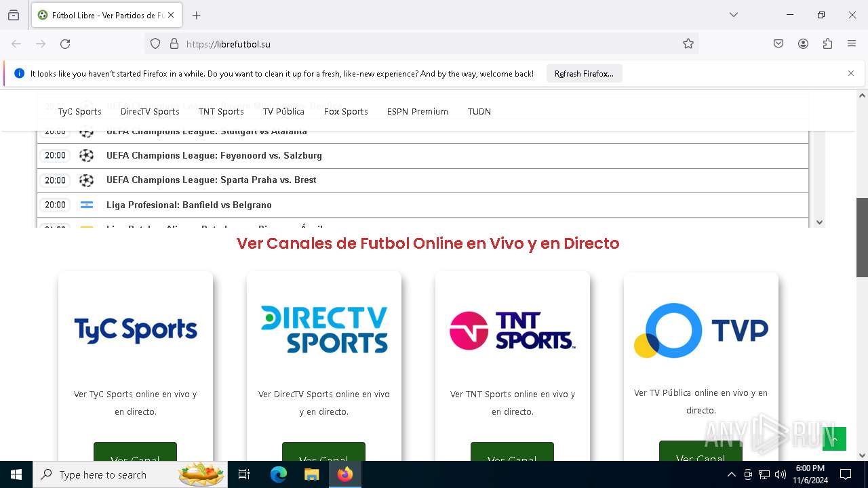The image size is (868, 488).
Task: Expand Banfield vs Belgrano match row
Action: tap(422, 205)
